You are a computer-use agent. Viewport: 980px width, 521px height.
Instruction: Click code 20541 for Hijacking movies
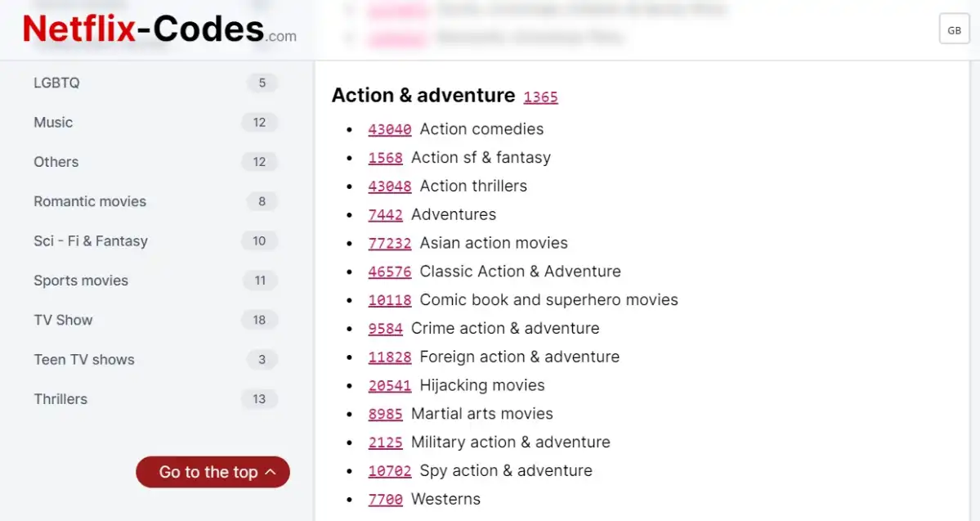(x=390, y=386)
